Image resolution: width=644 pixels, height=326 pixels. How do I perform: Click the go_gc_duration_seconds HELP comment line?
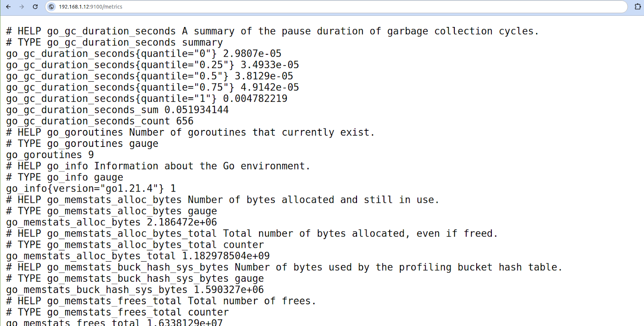coord(272,31)
